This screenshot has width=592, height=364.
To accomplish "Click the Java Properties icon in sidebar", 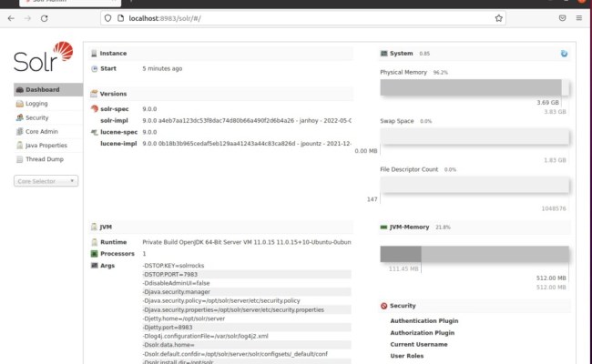I will click(x=20, y=146).
